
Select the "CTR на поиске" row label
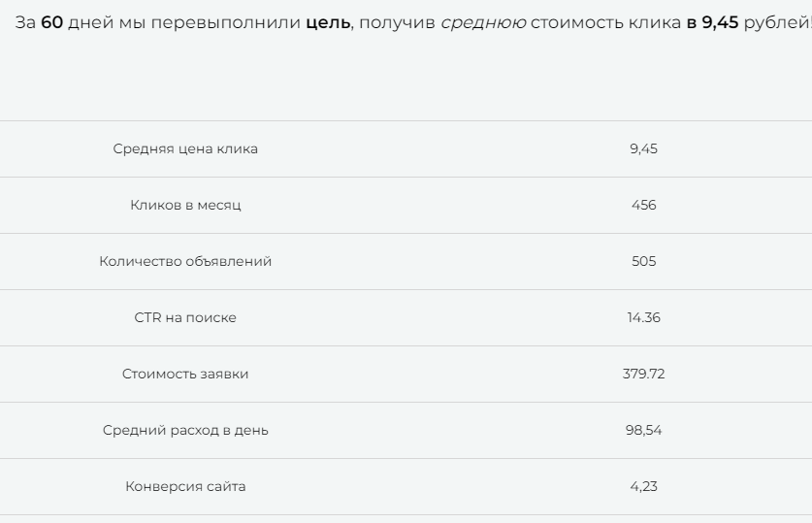pyautogui.click(x=185, y=317)
